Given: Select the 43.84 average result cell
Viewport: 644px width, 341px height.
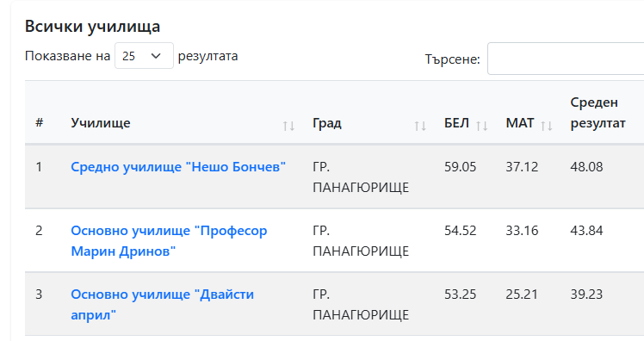Looking at the screenshot, I should (x=586, y=231).
